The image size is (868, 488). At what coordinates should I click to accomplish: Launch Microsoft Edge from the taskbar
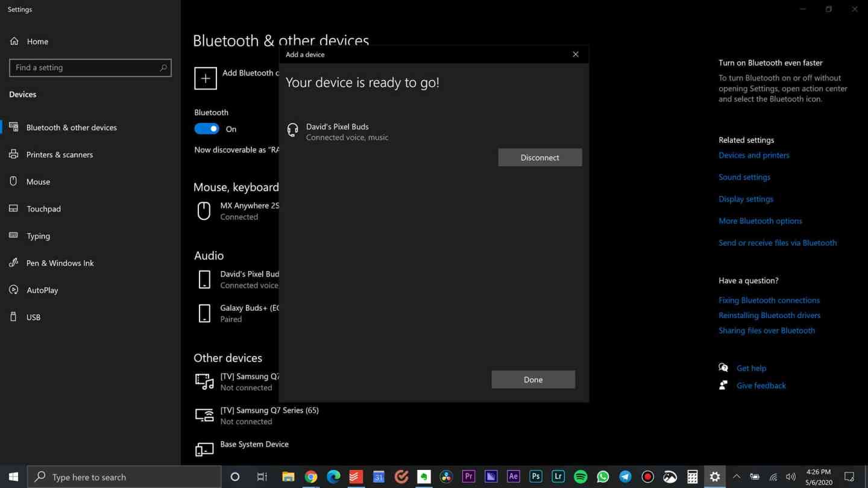[333, 477]
